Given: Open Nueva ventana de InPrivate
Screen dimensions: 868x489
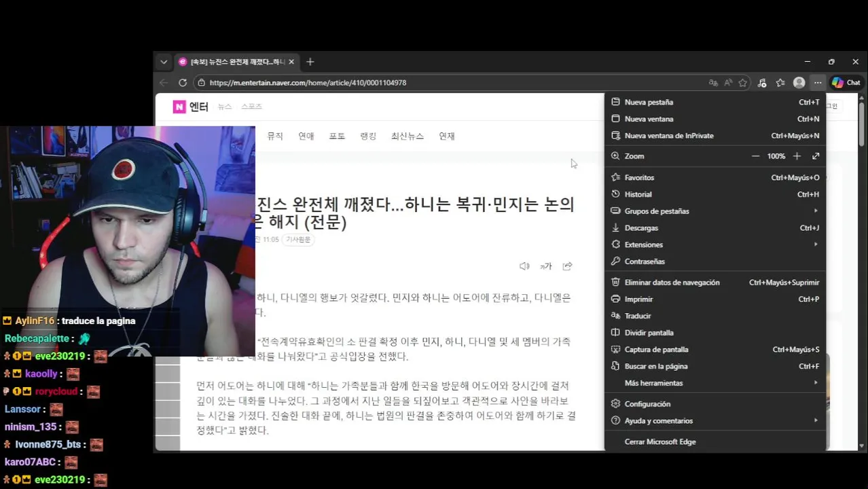Looking at the screenshot, I should 715,135.
